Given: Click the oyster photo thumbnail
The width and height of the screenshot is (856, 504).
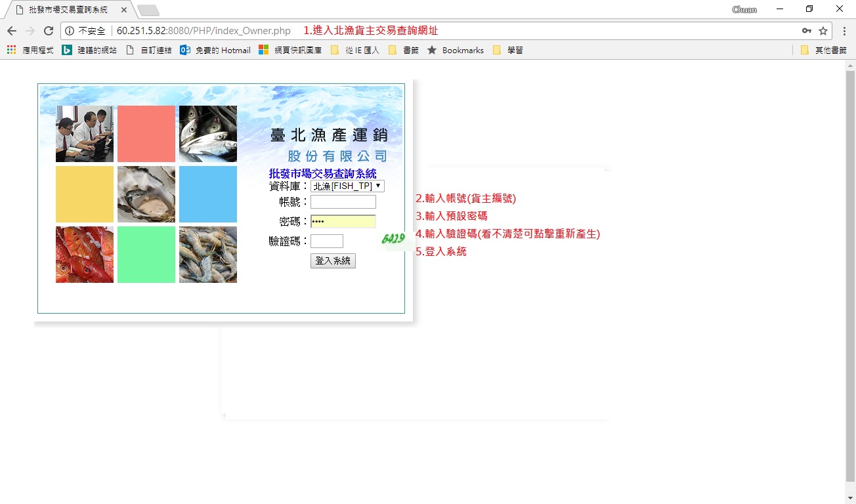Looking at the screenshot, I should point(146,194).
